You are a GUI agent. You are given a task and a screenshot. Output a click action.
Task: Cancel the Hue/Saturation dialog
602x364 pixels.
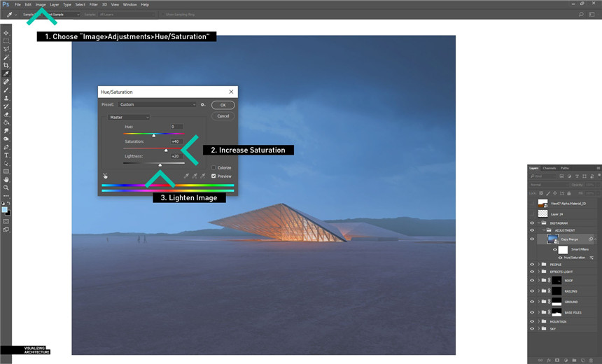pyautogui.click(x=223, y=116)
